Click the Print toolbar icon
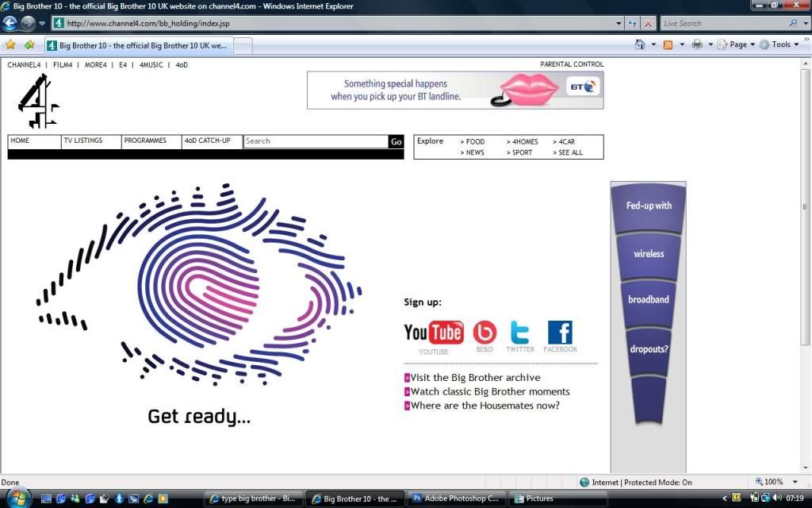 pyautogui.click(x=697, y=44)
